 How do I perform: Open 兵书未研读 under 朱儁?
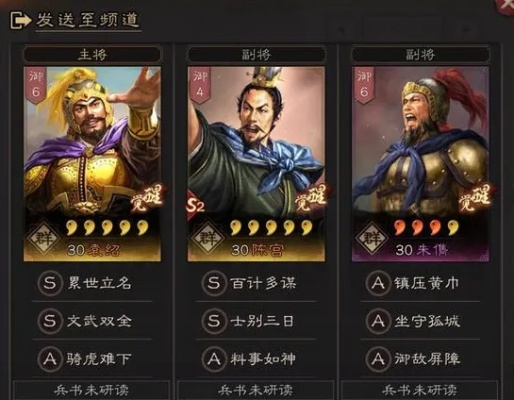420,390
